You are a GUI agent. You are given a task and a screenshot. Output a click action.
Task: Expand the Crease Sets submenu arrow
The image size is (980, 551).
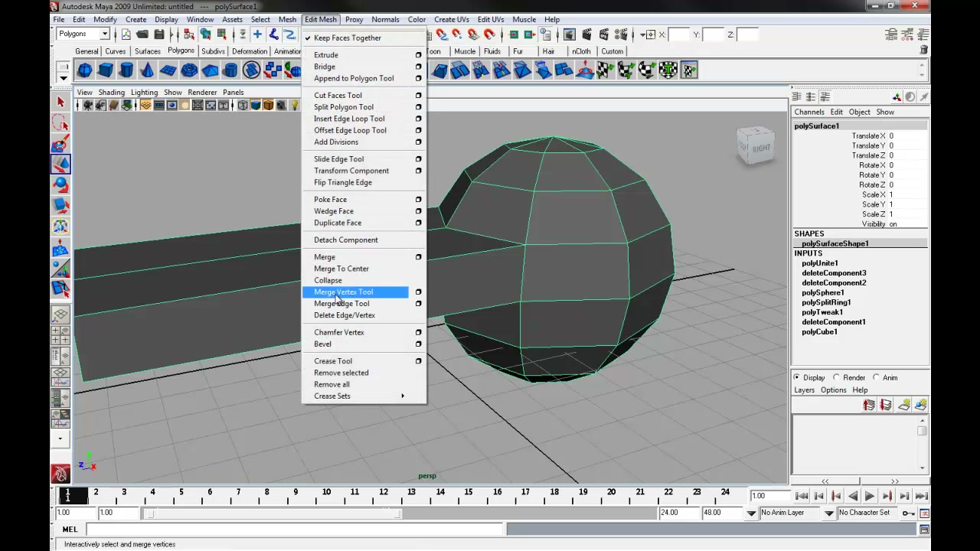(x=402, y=396)
